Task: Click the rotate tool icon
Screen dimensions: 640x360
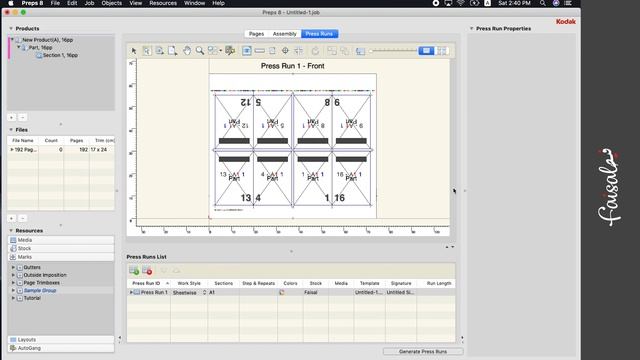Action: point(315,51)
